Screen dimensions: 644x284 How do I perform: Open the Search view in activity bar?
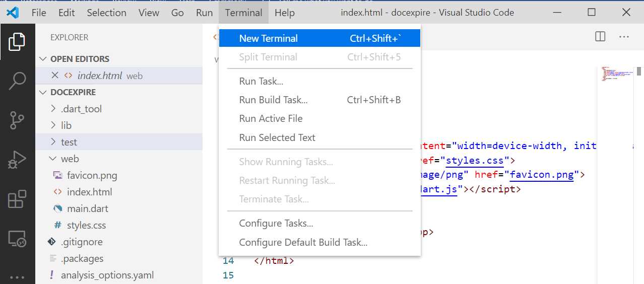coord(17,81)
